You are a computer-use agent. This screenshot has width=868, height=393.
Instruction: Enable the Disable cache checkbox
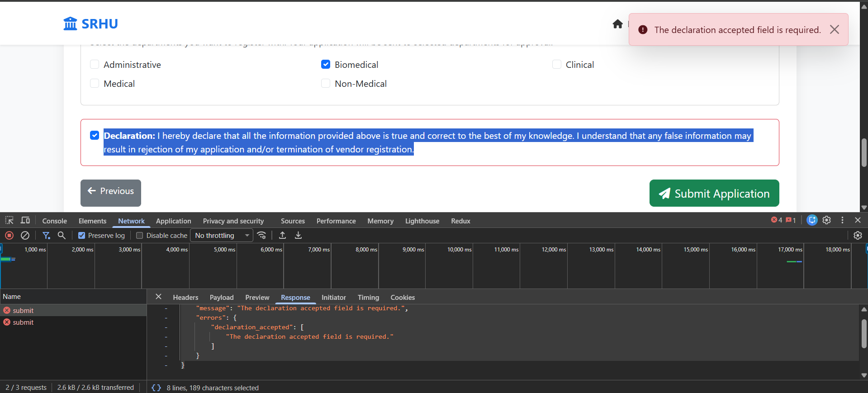click(140, 235)
